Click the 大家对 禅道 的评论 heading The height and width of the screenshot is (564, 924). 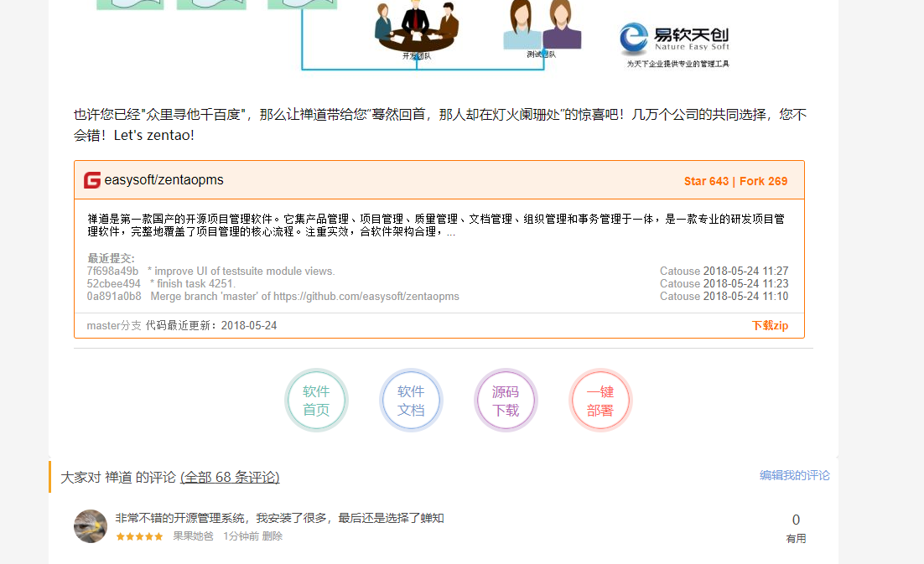pyautogui.click(x=118, y=477)
